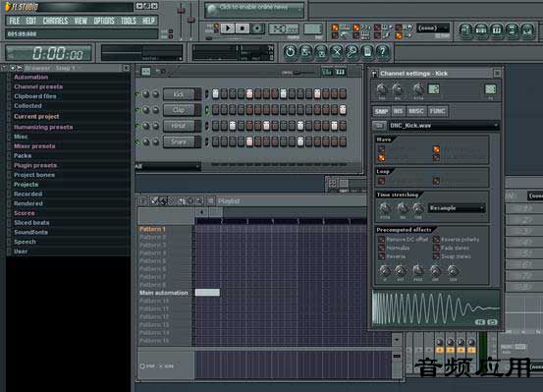Screen dimensions: 543x392
Task: Switch to the FUNC tab in Channel settings
Action: click(437, 111)
